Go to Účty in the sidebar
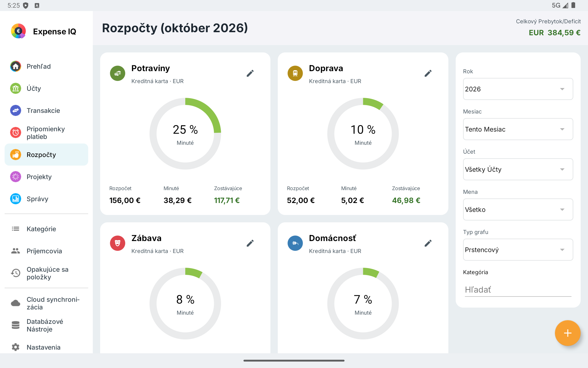The height and width of the screenshot is (368, 588). click(x=46, y=88)
